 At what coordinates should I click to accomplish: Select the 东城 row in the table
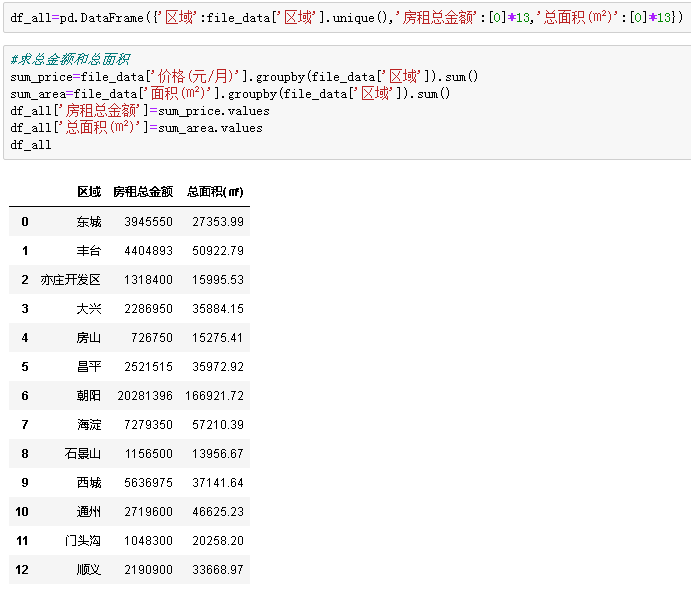click(88, 222)
